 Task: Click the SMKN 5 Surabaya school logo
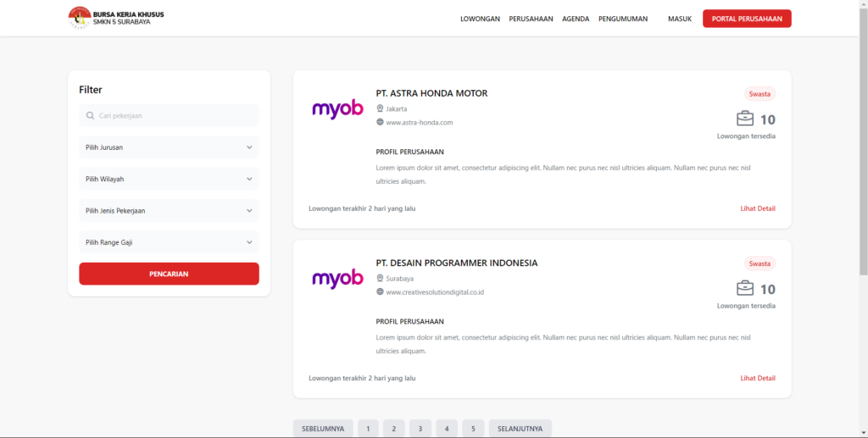pyautogui.click(x=79, y=18)
